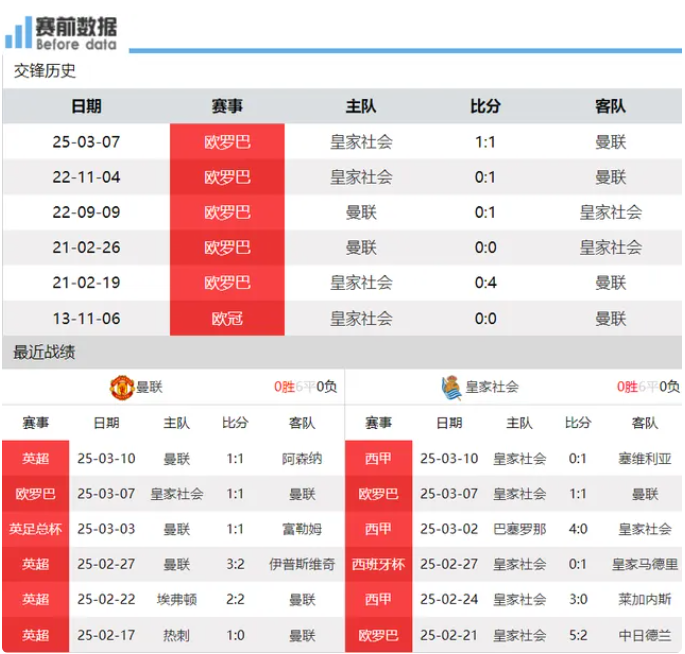Click the 2:2 score against 埃弗顿

235,599
